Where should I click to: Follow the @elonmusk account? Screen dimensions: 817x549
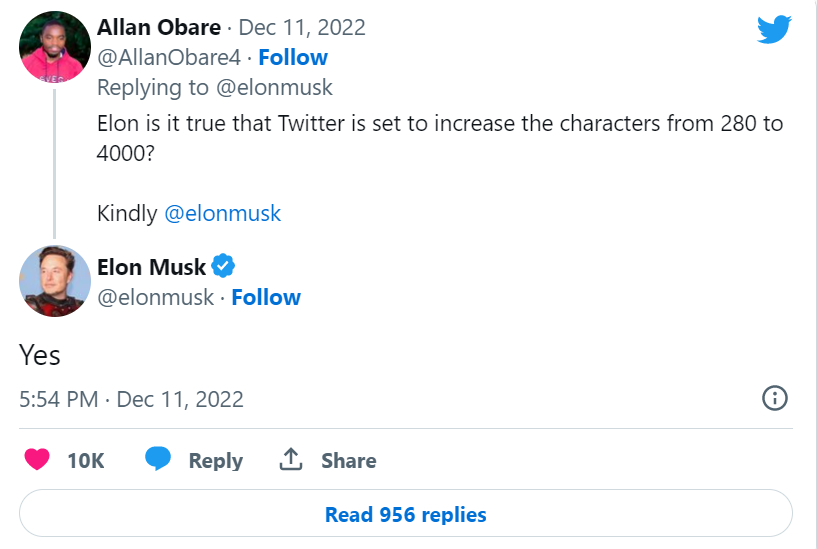(x=266, y=297)
